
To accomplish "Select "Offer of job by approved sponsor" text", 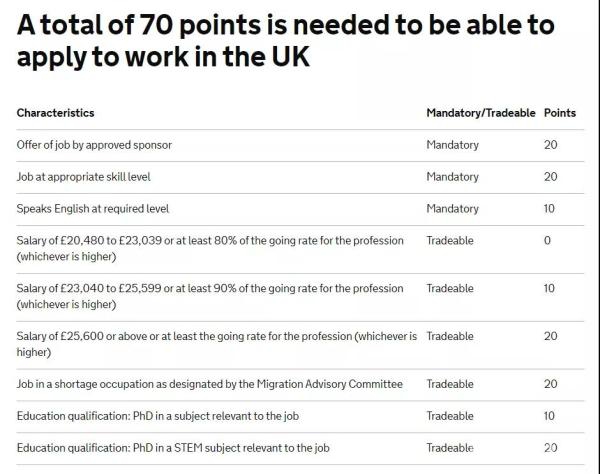I will 94,145.
